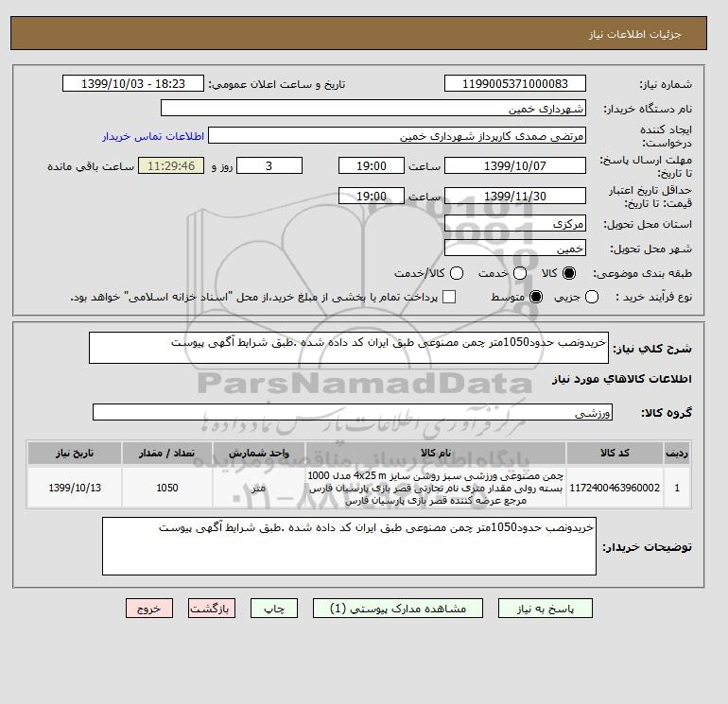This screenshot has width=728, height=704.
Task: Click the quantity cell 1050
Action: point(167,488)
